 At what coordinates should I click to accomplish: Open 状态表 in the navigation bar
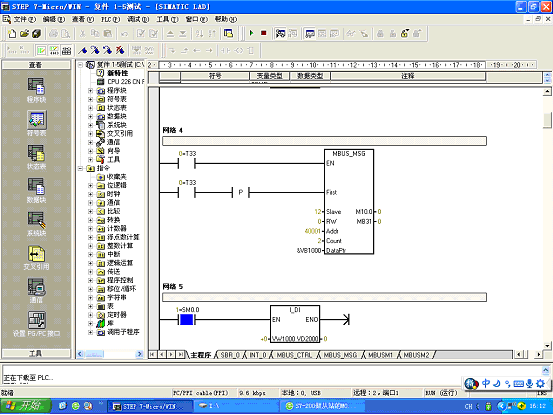pyautogui.click(x=36, y=157)
